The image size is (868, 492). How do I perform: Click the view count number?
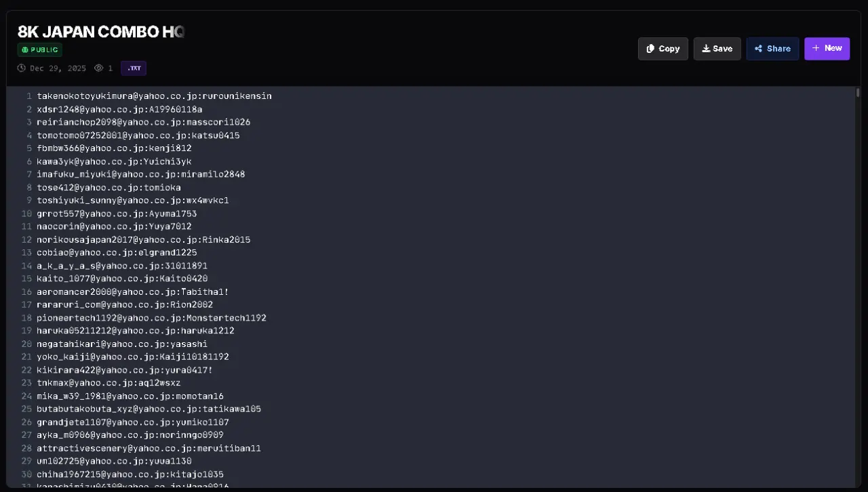[111, 68]
